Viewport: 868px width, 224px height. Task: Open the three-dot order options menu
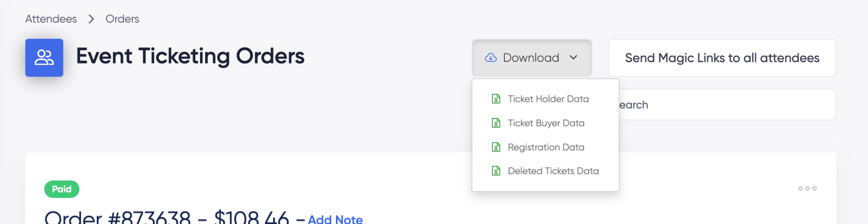[807, 188]
